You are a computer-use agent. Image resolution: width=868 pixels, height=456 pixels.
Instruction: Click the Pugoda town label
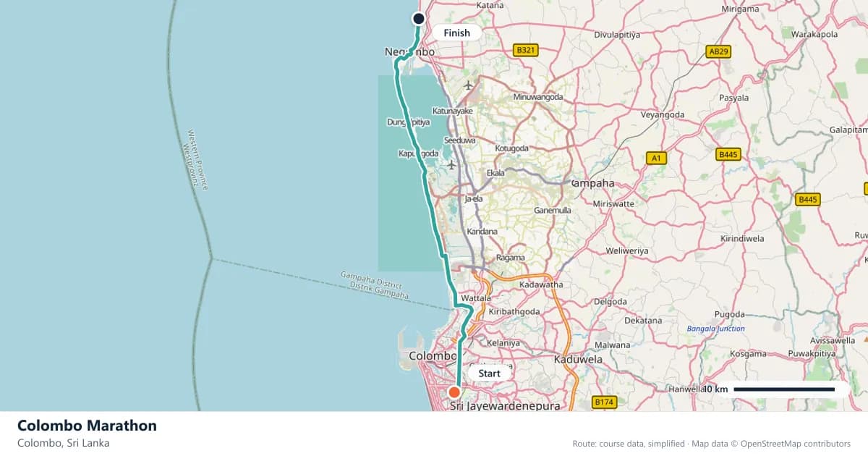(x=729, y=314)
